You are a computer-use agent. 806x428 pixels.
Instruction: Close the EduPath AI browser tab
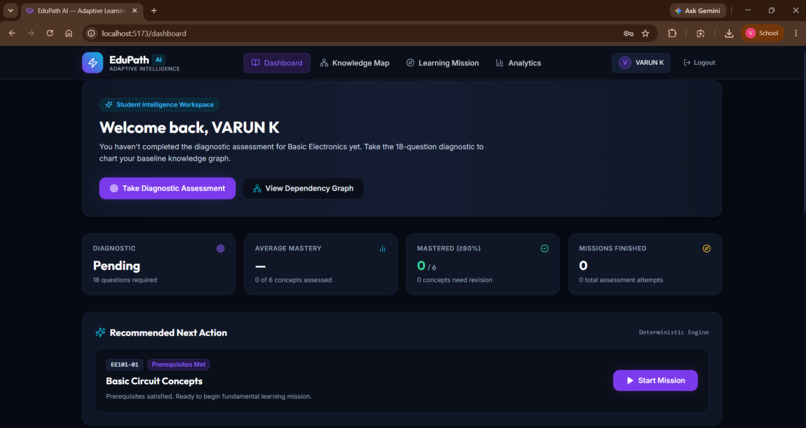pyautogui.click(x=135, y=11)
